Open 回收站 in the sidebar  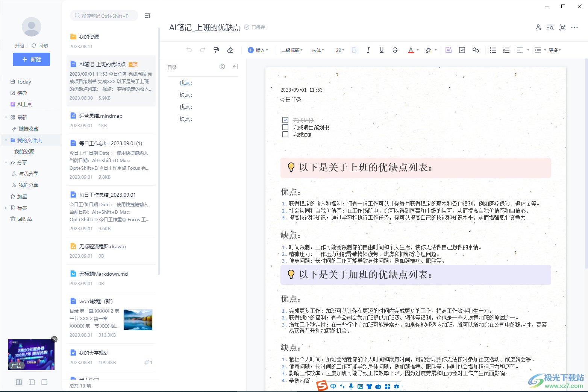tap(24, 219)
